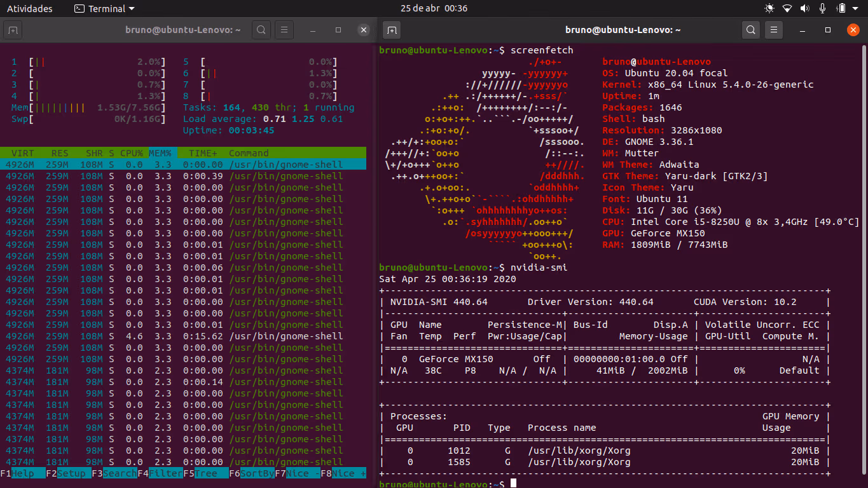Click DE: GNOME 3.36.1 line
This screenshot has width=868, height=488.
648,142
